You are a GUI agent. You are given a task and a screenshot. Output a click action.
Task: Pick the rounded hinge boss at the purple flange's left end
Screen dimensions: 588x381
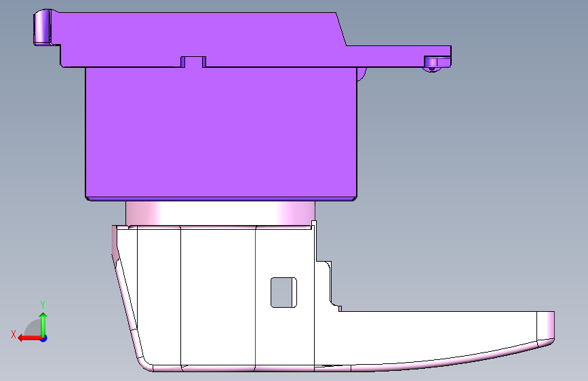[x=43, y=27]
